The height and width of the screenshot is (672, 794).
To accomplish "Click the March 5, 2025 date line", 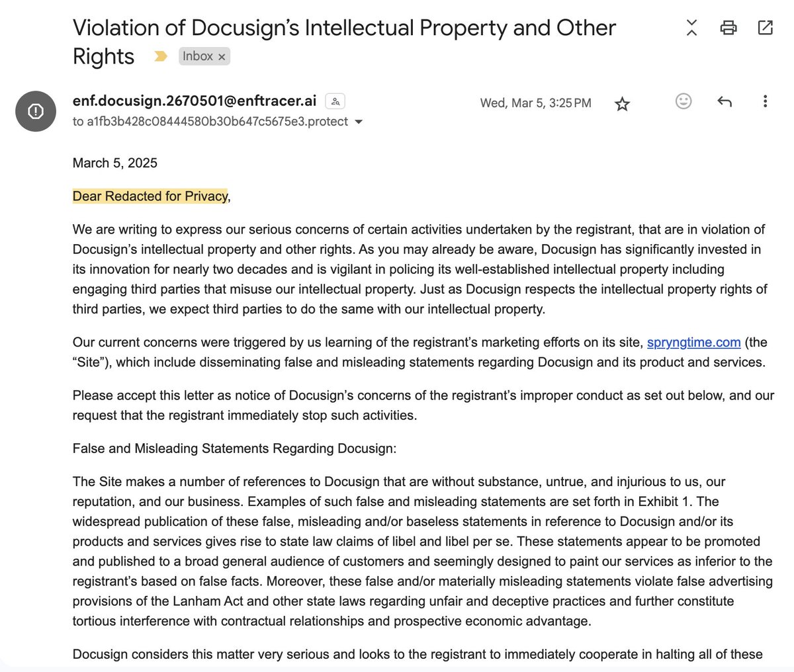I will click(x=115, y=163).
